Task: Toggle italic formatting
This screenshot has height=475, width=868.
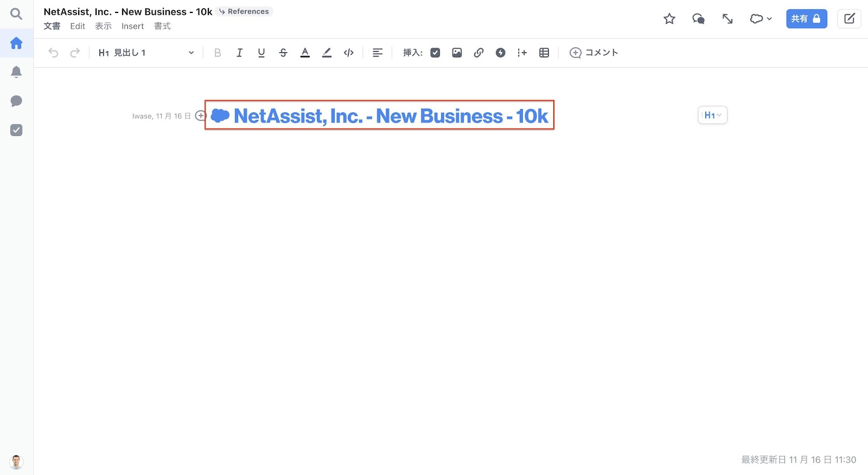Action: [x=239, y=53]
